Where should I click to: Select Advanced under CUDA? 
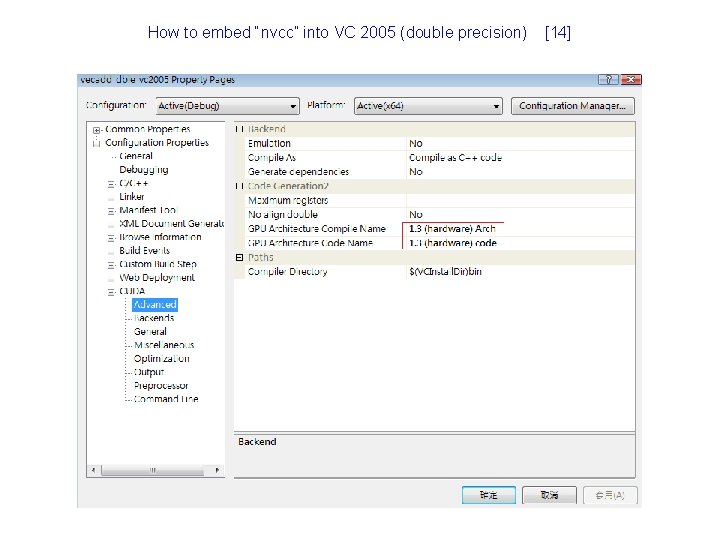coord(155,304)
